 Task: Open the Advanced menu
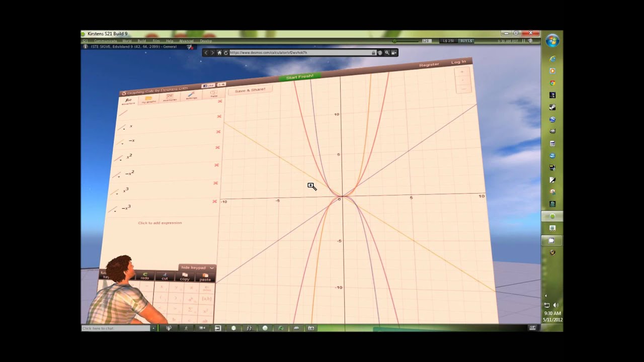[186, 41]
